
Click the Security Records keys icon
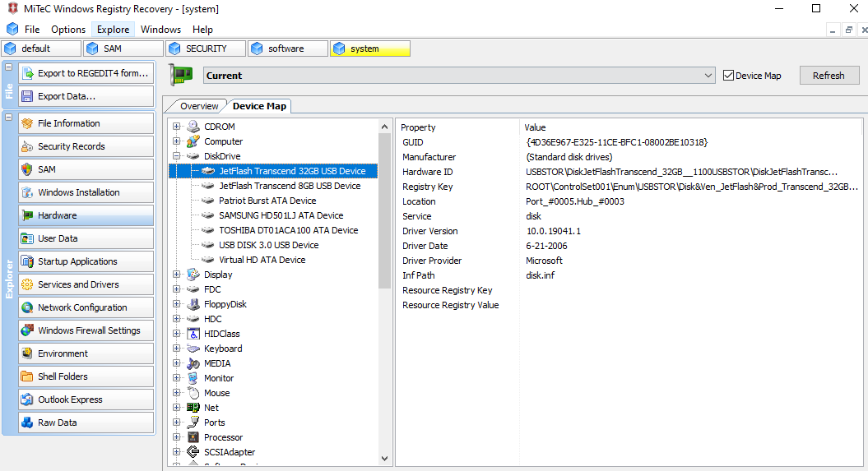click(26, 146)
